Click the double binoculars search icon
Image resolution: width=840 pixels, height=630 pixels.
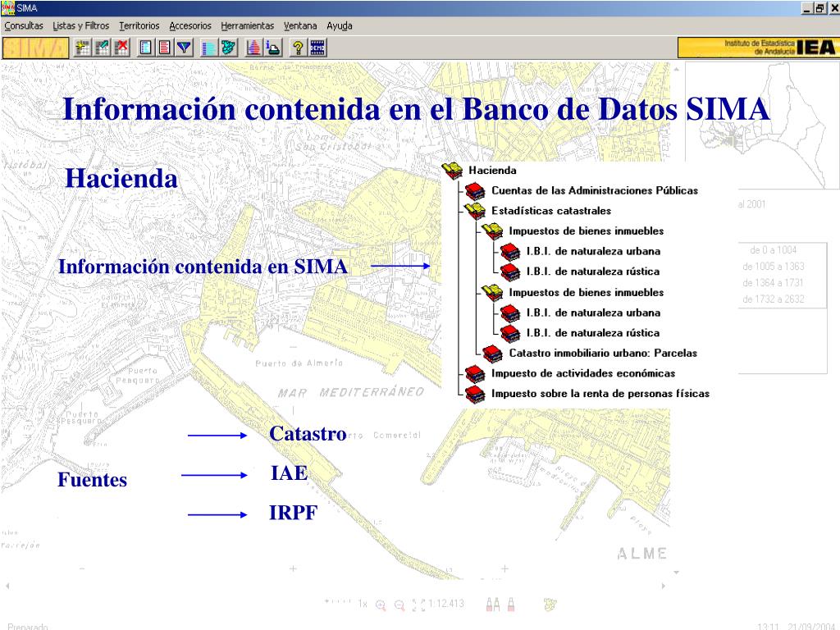point(493,605)
